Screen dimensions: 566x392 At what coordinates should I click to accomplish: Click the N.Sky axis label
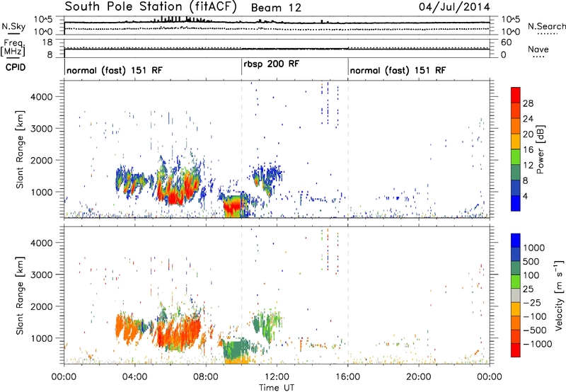click(x=13, y=27)
